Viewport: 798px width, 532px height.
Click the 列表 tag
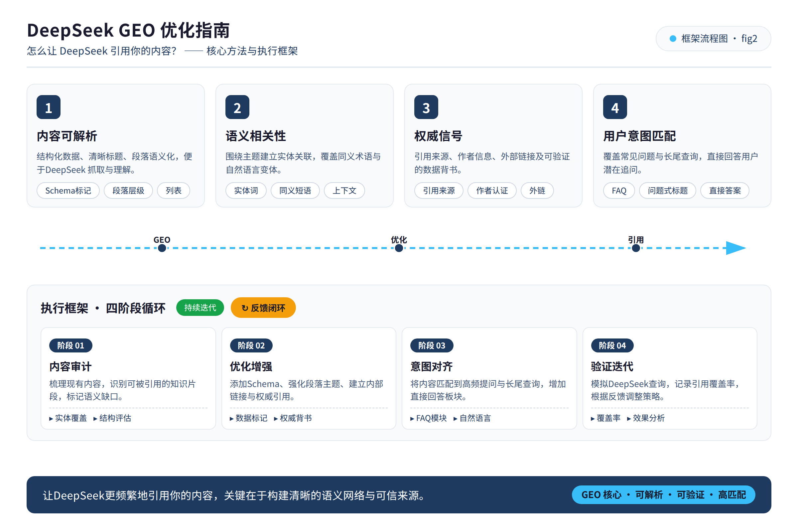[173, 191]
